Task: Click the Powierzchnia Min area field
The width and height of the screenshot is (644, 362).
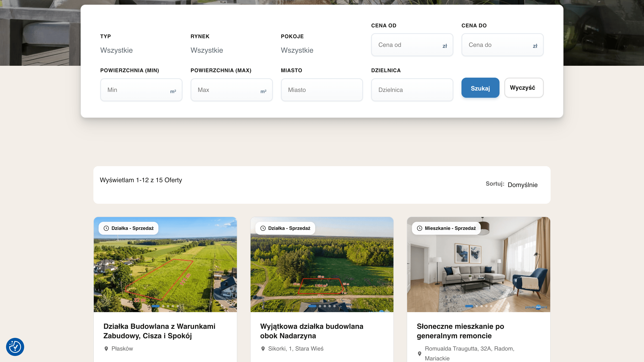Action: (x=141, y=90)
